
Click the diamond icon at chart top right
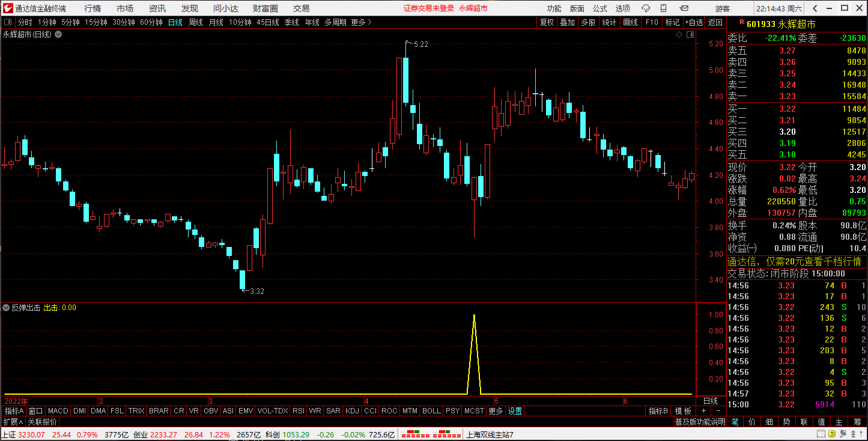tap(679, 35)
